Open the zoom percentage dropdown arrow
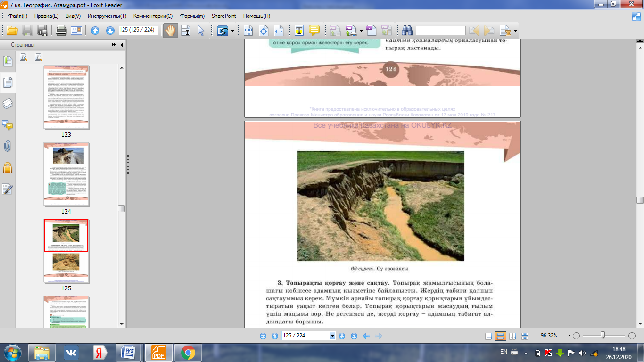This screenshot has height=362, width=644. click(569, 336)
